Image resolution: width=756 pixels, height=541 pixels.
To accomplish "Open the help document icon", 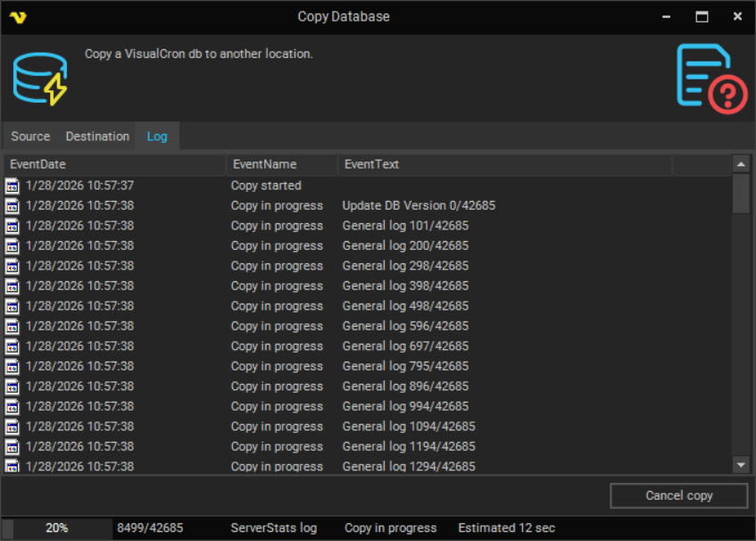I will click(x=710, y=79).
